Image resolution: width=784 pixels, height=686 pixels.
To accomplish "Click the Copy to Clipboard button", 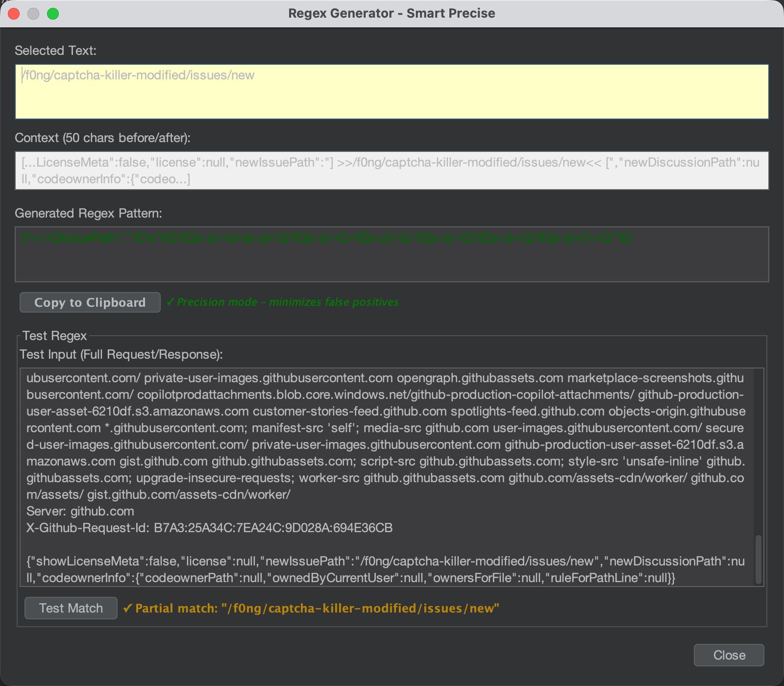I will 90,302.
